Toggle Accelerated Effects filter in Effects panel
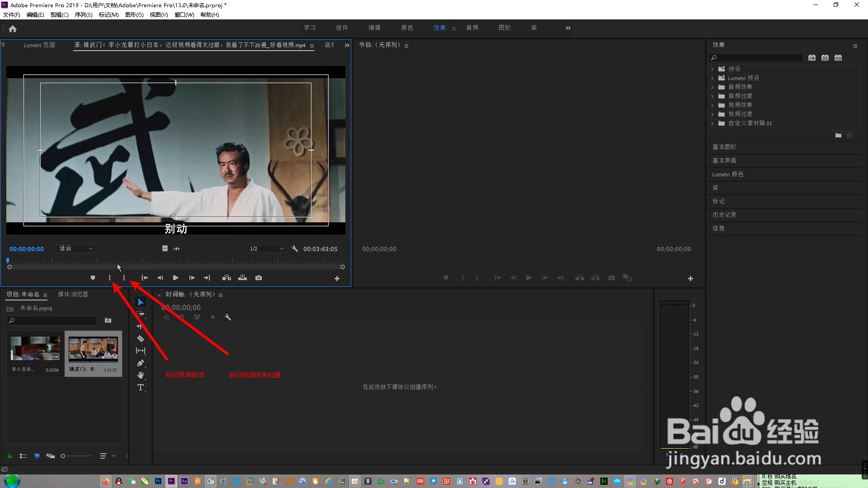Screen dimensions: 868x488 [x=812, y=58]
